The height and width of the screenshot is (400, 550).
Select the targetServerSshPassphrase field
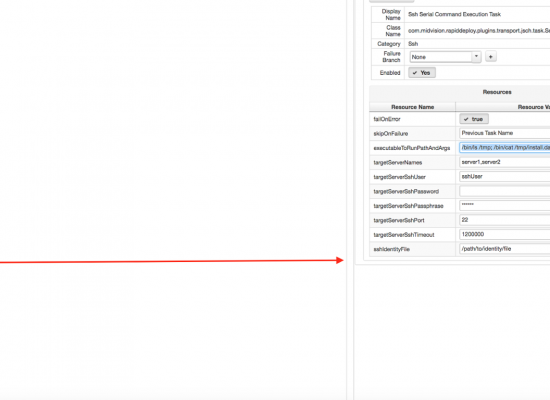pyautogui.click(x=505, y=205)
